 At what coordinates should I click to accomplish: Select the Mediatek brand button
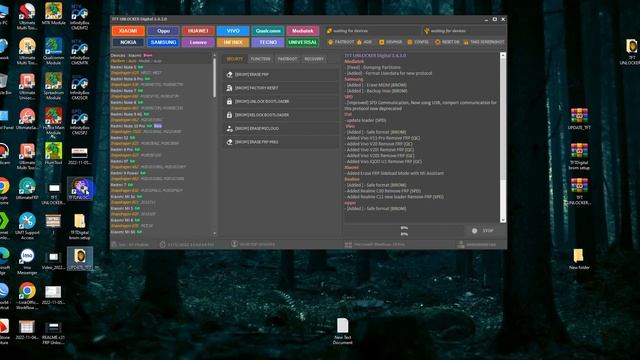click(x=303, y=31)
